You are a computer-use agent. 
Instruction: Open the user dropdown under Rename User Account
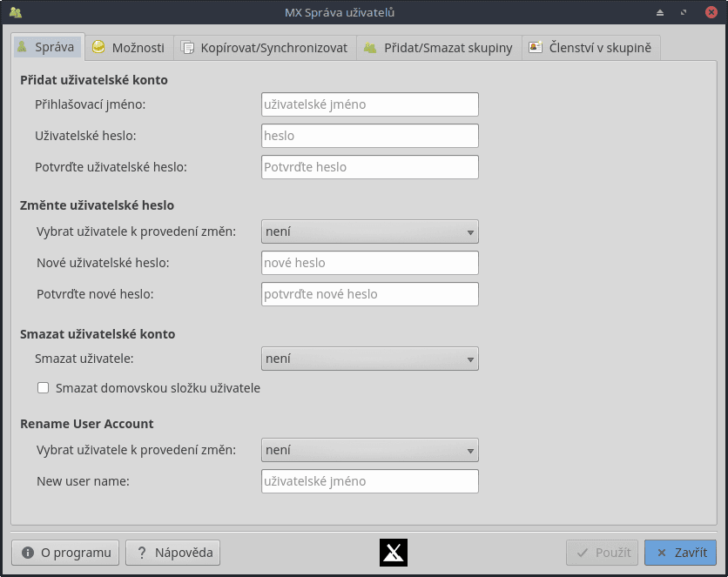(369, 450)
